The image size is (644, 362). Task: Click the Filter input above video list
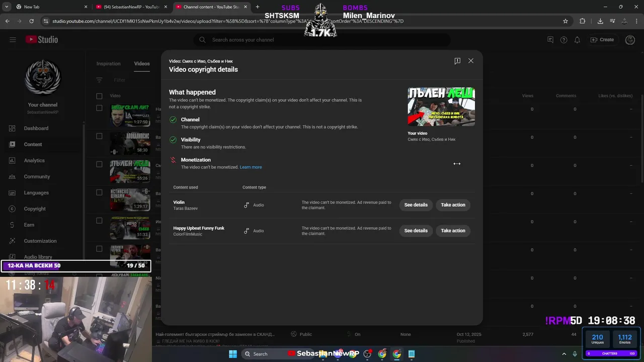pyautogui.click(x=120, y=80)
